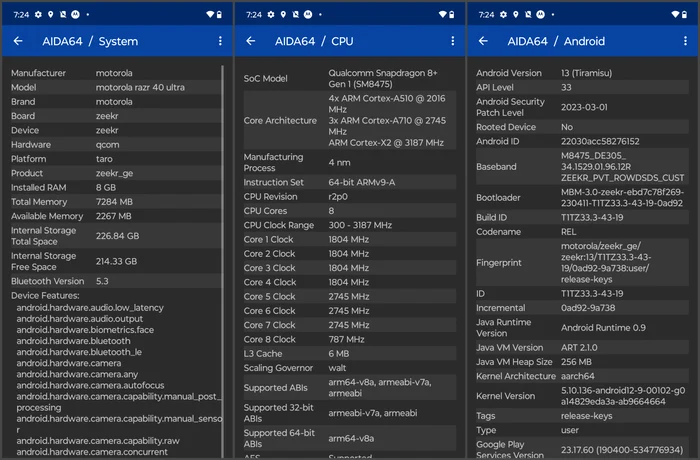Open overflow menu on System screen
Viewport: 700px width, 460px height.
click(x=220, y=41)
